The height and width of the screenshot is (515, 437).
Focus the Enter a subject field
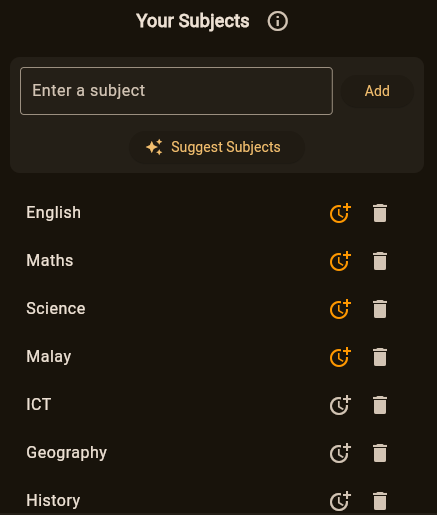[176, 91]
